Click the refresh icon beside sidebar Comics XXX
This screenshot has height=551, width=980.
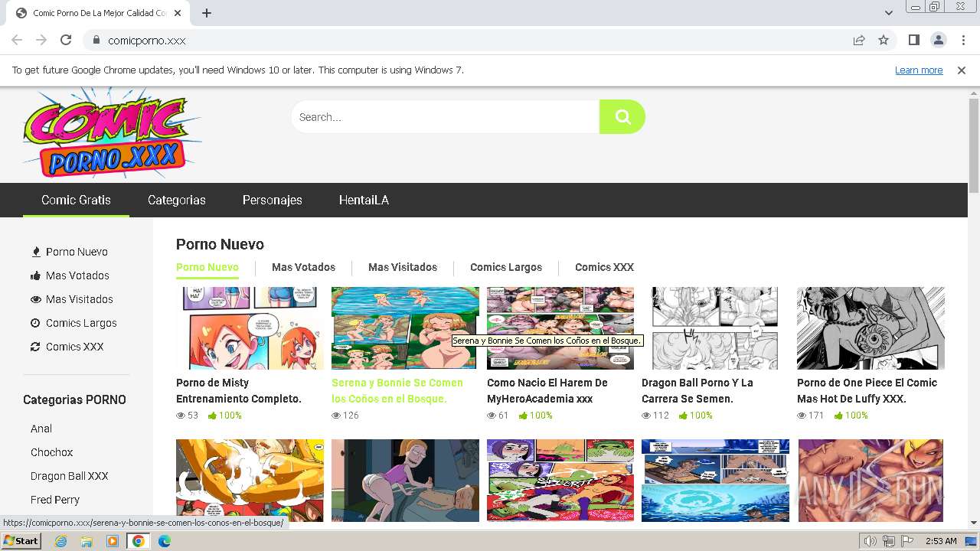(35, 347)
